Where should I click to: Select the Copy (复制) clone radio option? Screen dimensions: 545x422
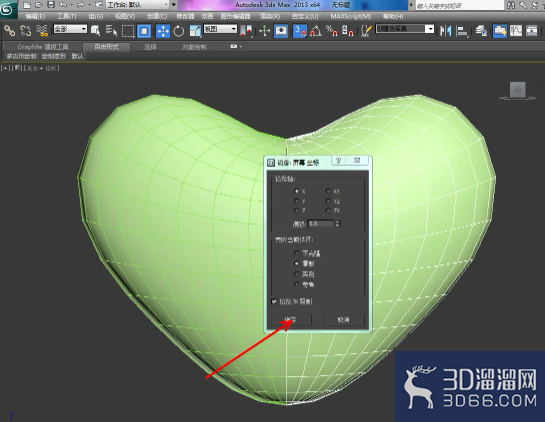296,263
